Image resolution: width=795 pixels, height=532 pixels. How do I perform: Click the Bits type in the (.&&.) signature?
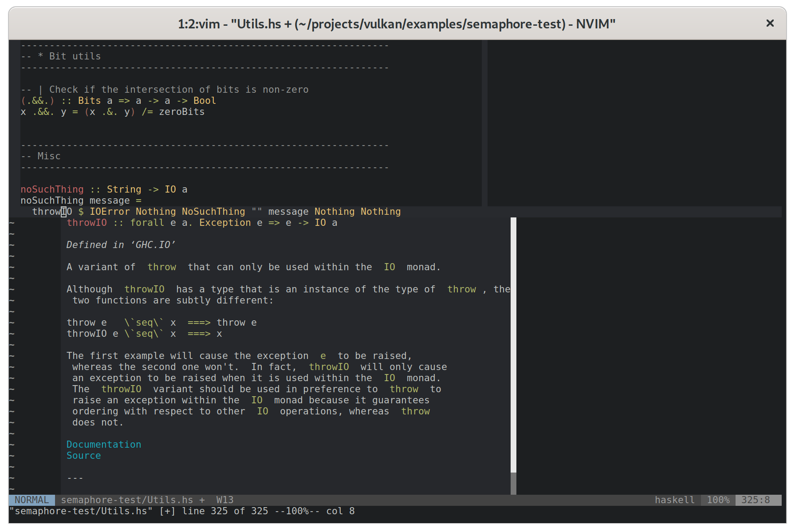coord(89,100)
